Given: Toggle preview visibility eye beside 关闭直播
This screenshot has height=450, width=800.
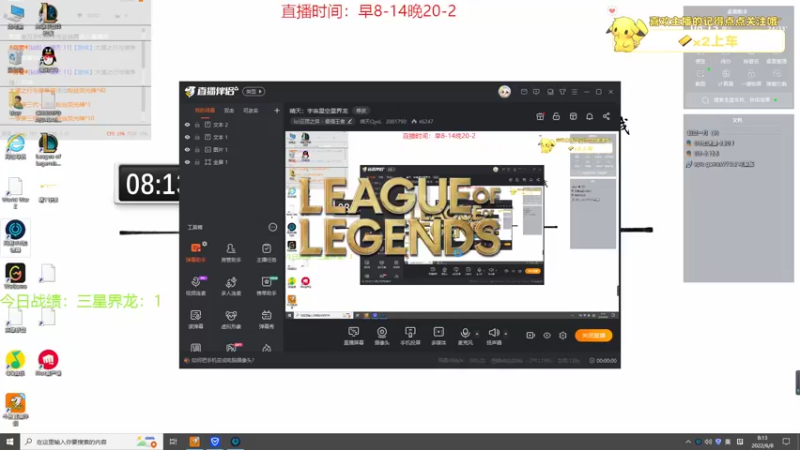Looking at the screenshot, I should click(547, 335).
